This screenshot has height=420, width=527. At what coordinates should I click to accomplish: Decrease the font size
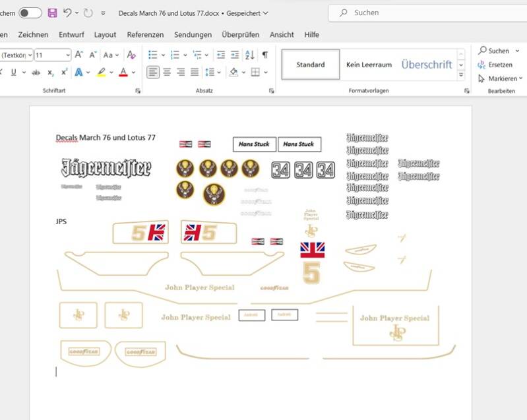pyautogui.click(x=93, y=55)
